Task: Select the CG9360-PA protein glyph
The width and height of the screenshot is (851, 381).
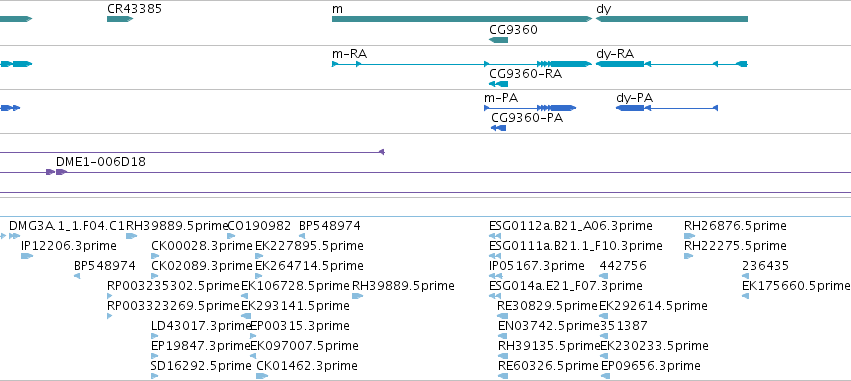Action: coord(498,128)
